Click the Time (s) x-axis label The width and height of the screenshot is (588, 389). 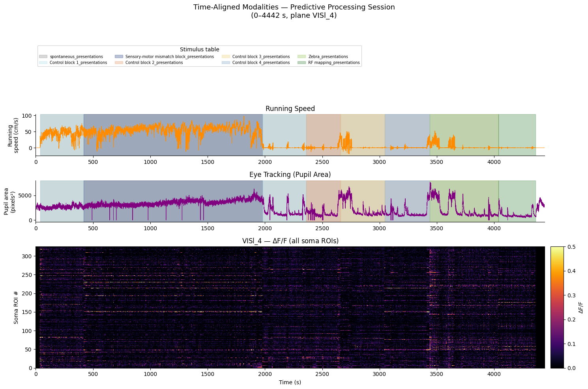point(290,382)
